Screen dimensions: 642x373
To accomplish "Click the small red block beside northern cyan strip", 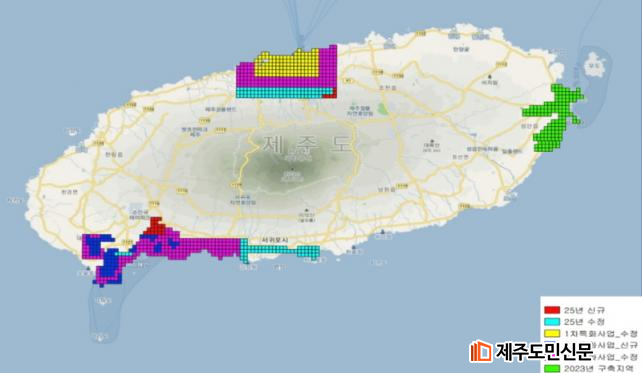I will click(x=330, y=93).
